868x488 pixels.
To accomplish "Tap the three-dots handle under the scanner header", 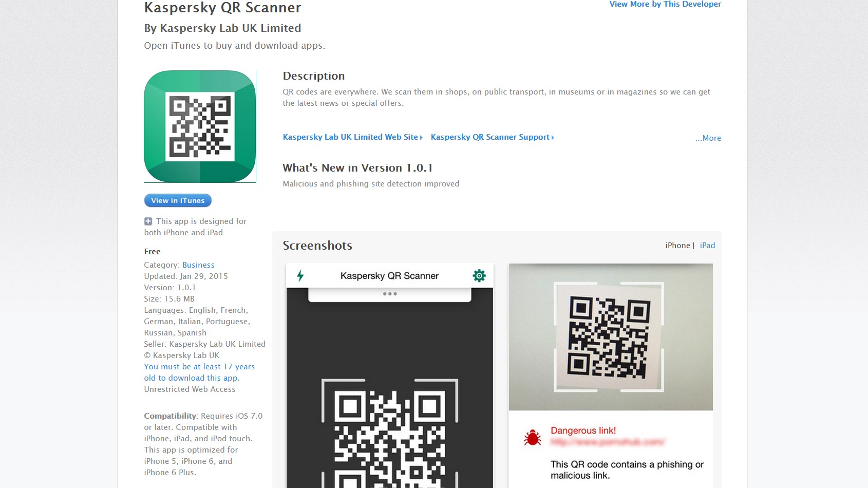I will (x=389, y=294).
